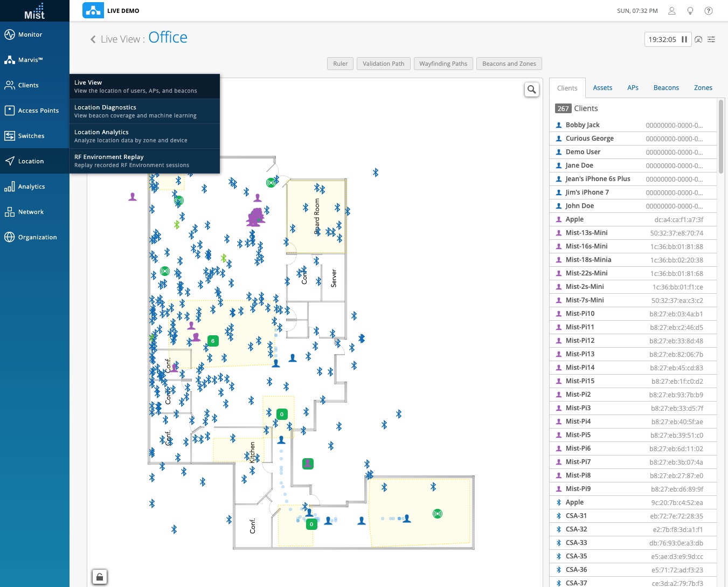Switch to the Assets tab
The width and height of the screenshot is (728, 587).
(x=602, y=87)
